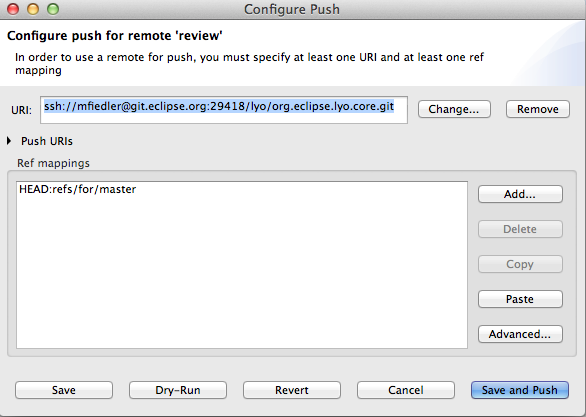The width and height of the screenshot is (586, 417).
Task: Cancel the Configure Push dialog
Action: point(406,390)
